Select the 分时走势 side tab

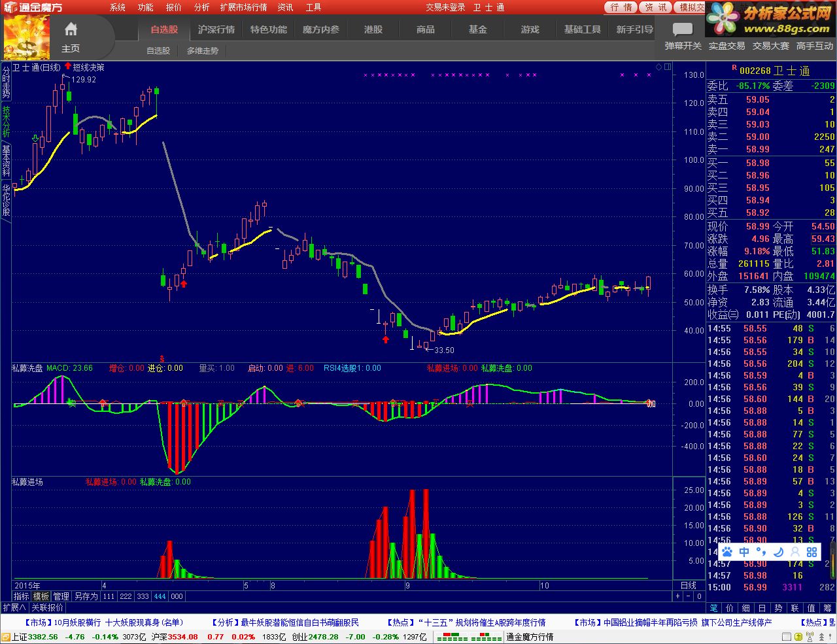pos(6,82)
